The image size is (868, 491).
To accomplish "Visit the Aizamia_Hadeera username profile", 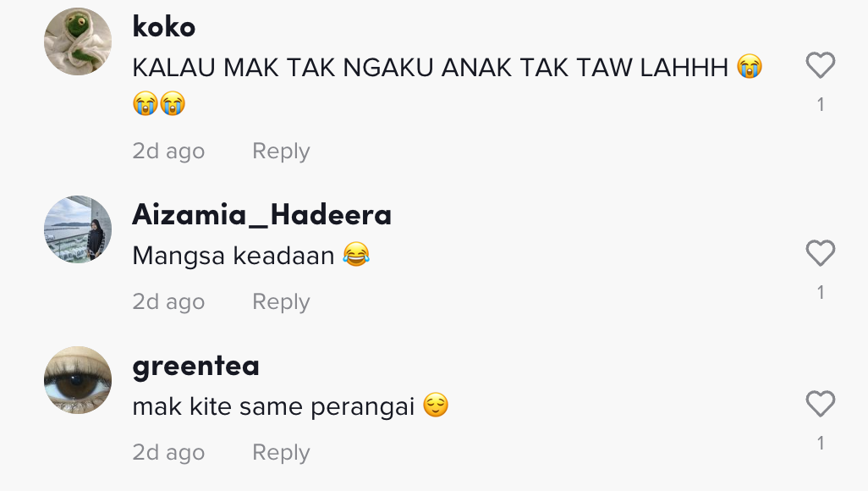I will pos(262,214).
